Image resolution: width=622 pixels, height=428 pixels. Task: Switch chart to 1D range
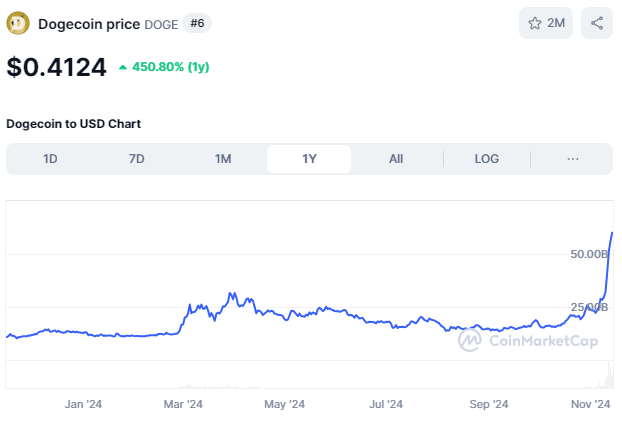pos(50,159)
